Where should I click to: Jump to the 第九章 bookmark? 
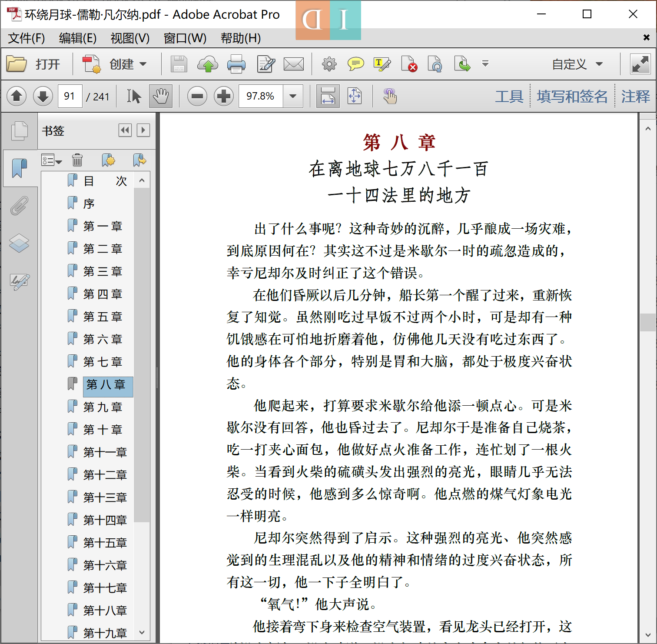point(103,407)
